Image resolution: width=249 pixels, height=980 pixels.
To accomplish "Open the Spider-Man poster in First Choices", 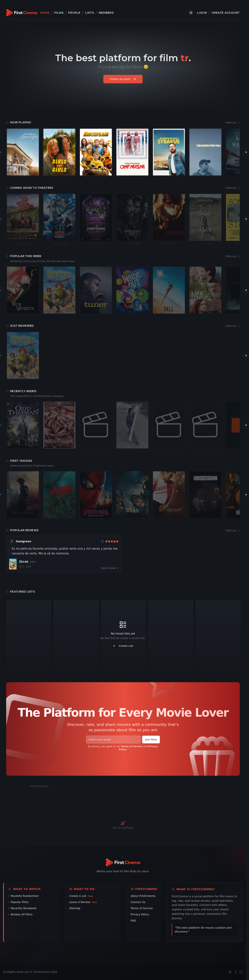I will (x=96, y=495).
